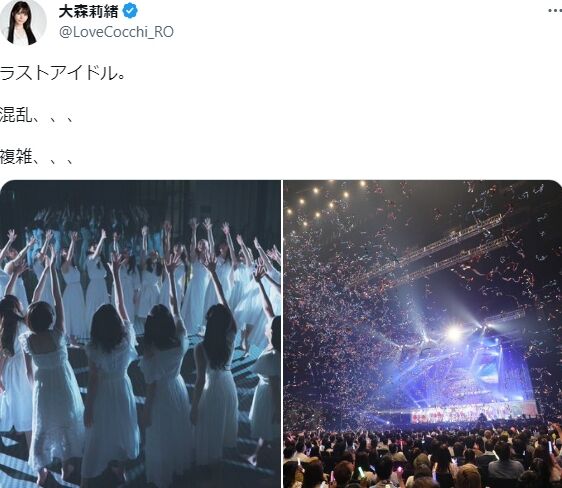562x488 pixels.
Task: Open the right concert confetti photo
Action: tap(423, 334)
